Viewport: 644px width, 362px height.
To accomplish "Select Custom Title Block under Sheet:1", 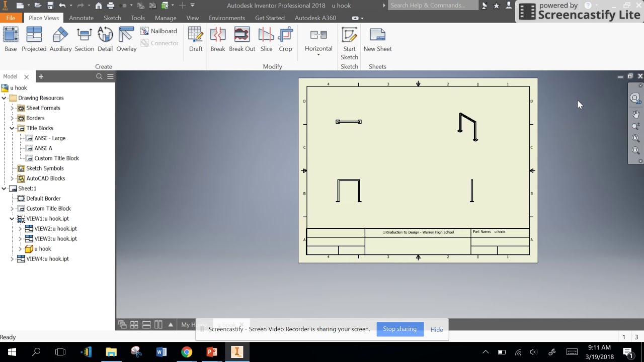I will 48,209.
